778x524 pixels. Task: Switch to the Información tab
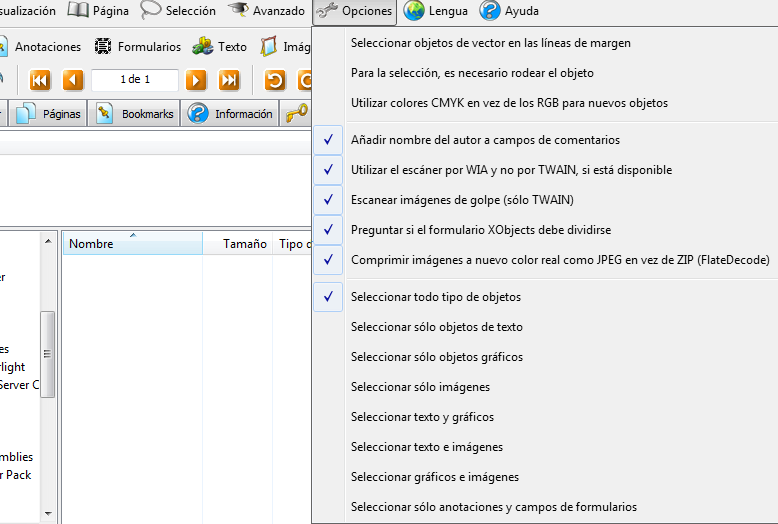[x=230, y=114]
